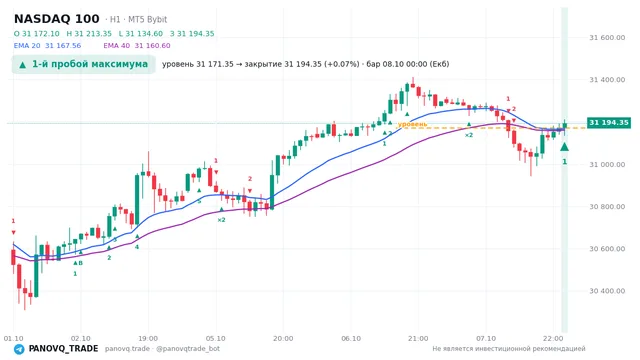
Task: Click the large green breakout arrow marker
Action: pos(564,147)
